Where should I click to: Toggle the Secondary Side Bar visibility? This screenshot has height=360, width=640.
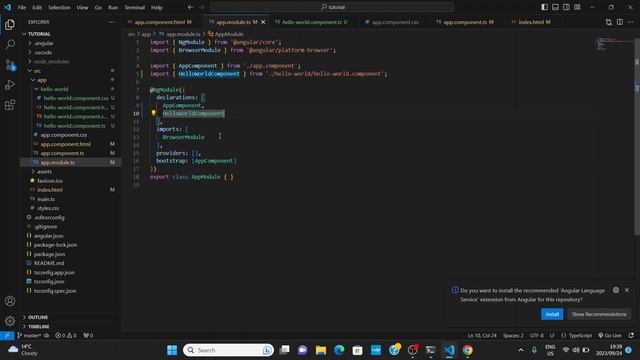pos(566,7)
